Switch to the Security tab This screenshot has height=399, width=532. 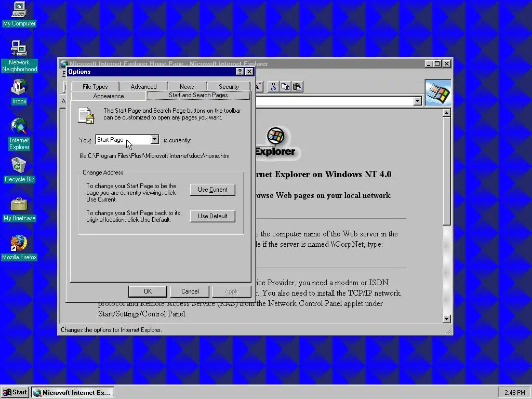[x=229, y=87]
